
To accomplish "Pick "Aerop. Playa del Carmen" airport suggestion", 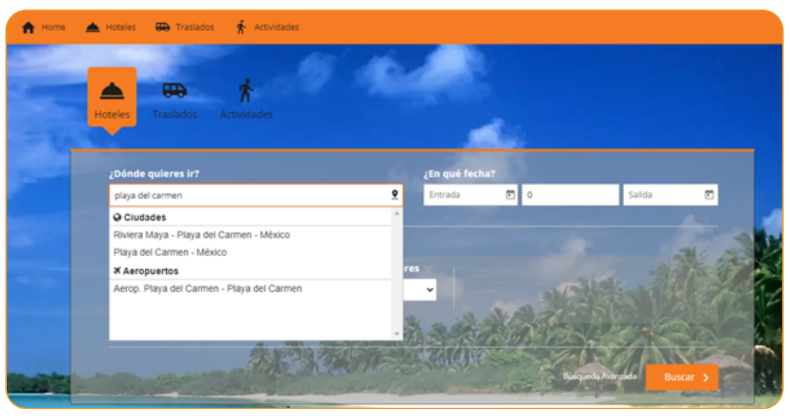I will 208,289.
